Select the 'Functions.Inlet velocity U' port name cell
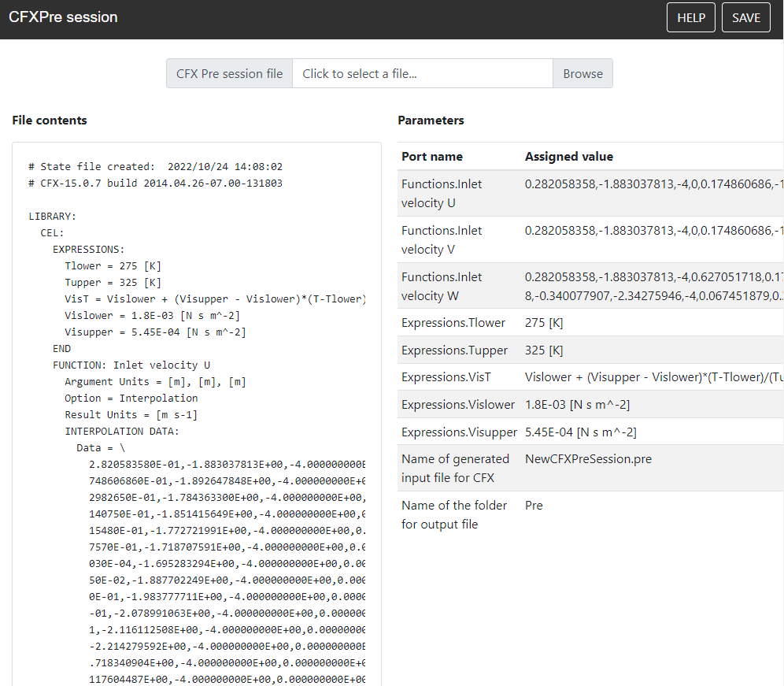784x686 pixels. pyautogui.click(x=459, y=194)
